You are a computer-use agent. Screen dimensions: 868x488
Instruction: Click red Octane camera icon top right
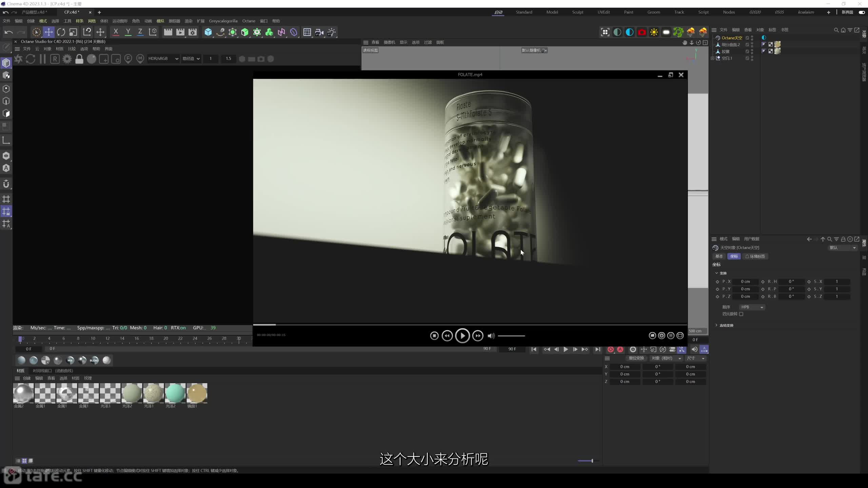pyautogui.click(x=642, y=32)
